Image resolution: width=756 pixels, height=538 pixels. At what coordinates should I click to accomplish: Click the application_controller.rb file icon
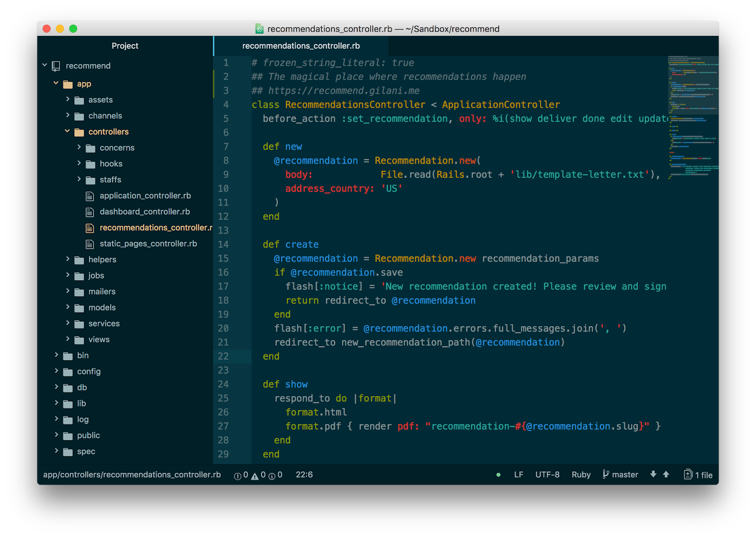tap(90, 196)
